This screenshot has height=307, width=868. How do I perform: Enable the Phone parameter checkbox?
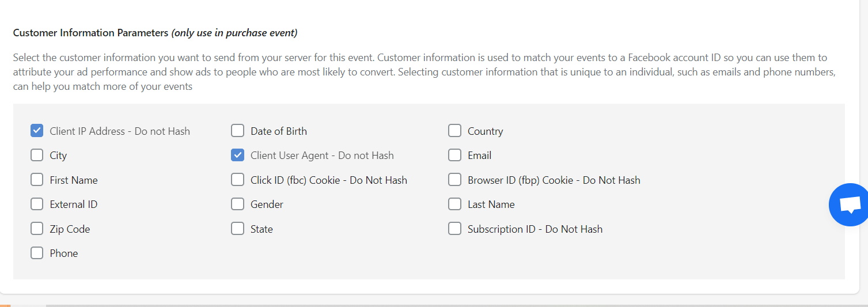point(37,253)
